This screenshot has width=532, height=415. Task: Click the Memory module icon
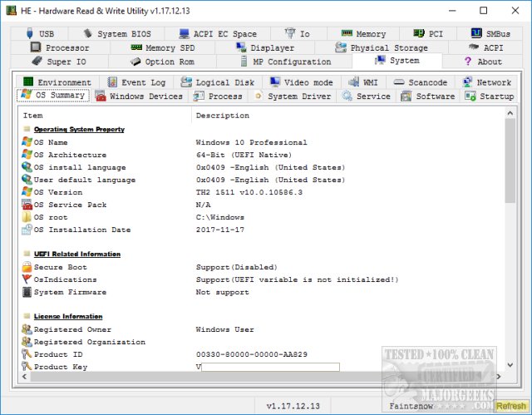[347, 33]
